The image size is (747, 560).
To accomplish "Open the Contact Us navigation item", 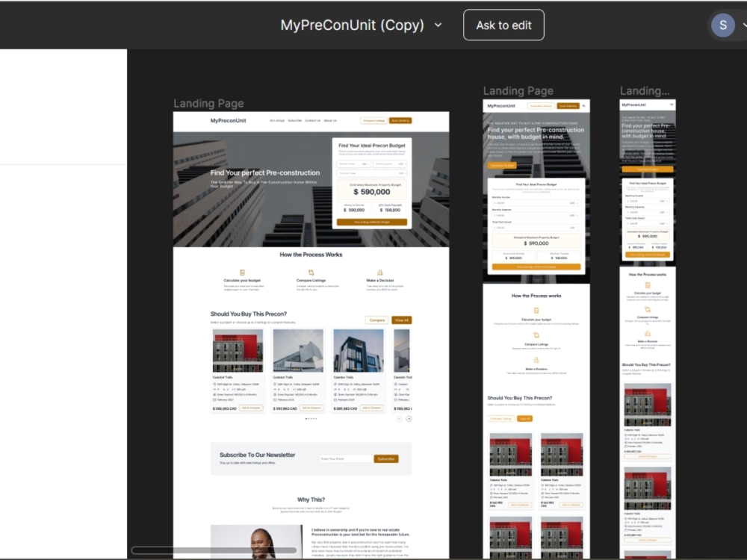I will 314,120.
